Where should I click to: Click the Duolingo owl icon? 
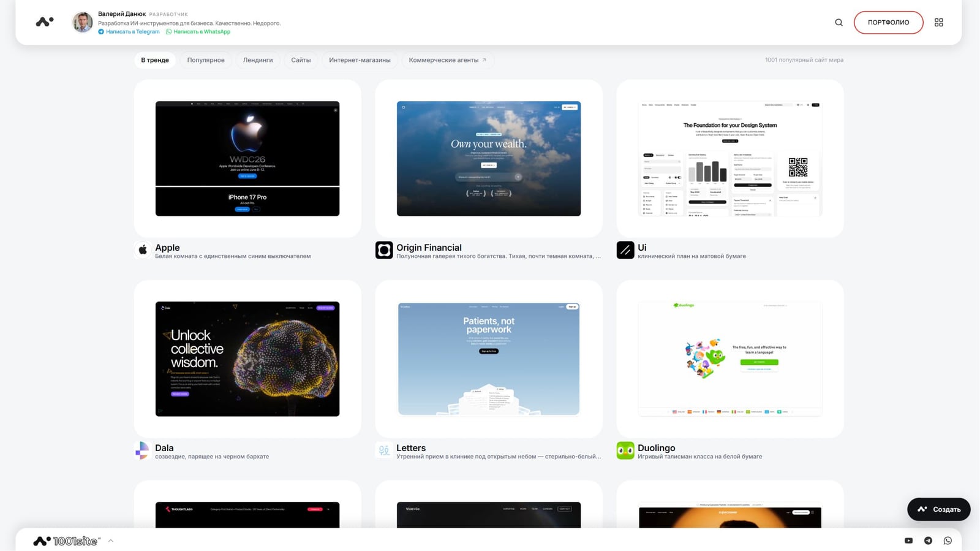coord(625,450)
